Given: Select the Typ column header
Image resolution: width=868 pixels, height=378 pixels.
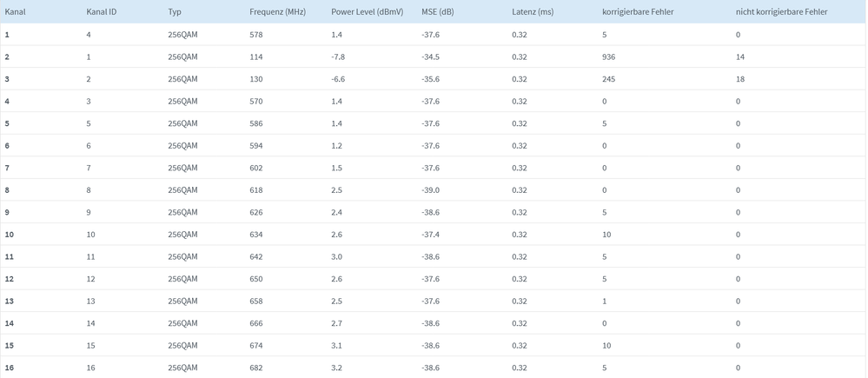Looking at the screenshot, I should pyautogui.click(x=175, y=12).
